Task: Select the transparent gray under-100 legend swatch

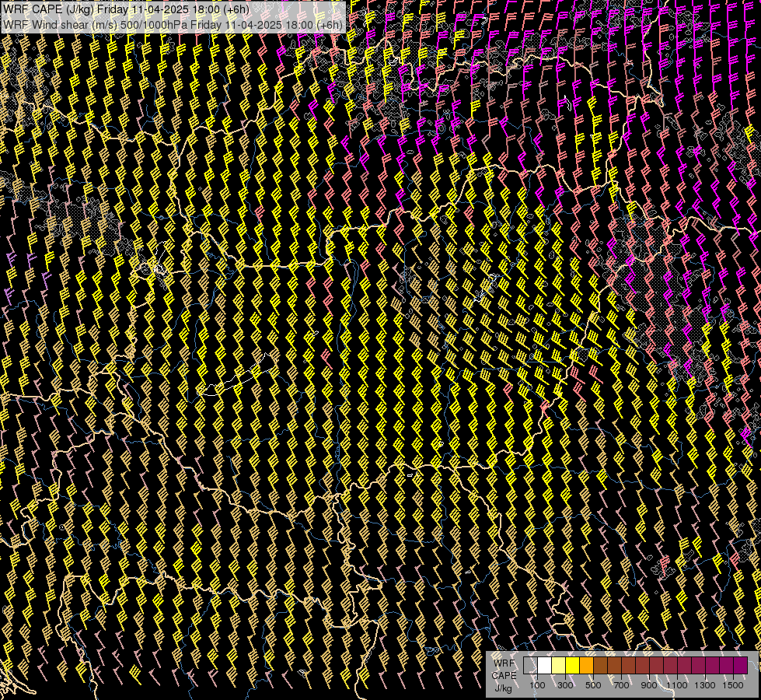Action: pos(530,665)
